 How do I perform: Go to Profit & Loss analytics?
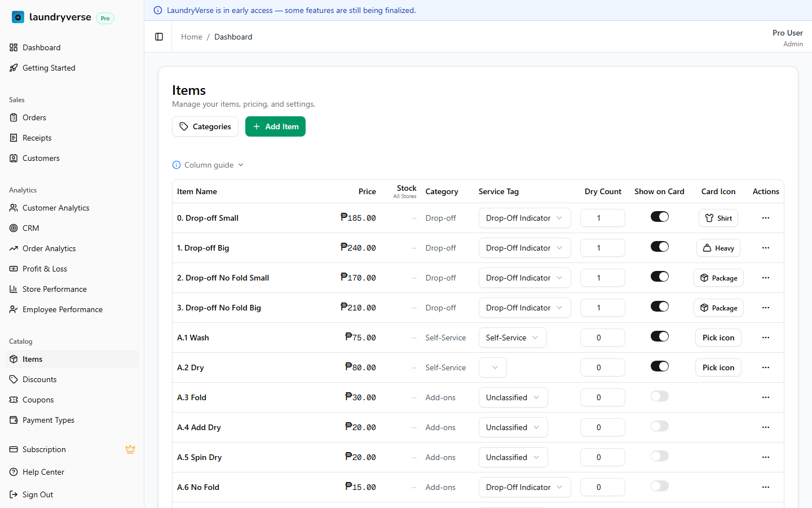45,269
